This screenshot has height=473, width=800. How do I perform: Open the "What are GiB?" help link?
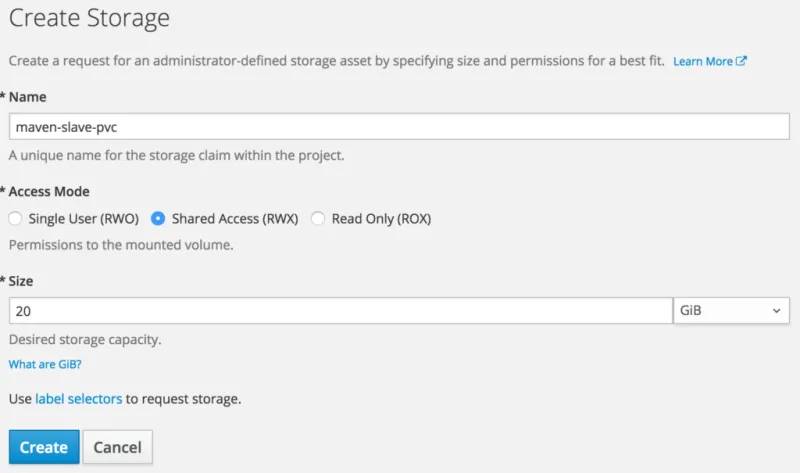click(45, 365)
